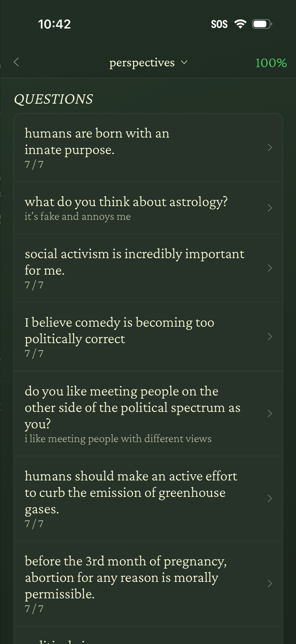Click chevron beside innate purpose question
Image resolution: width=296 pixels, height=644 pixels.
269,148
